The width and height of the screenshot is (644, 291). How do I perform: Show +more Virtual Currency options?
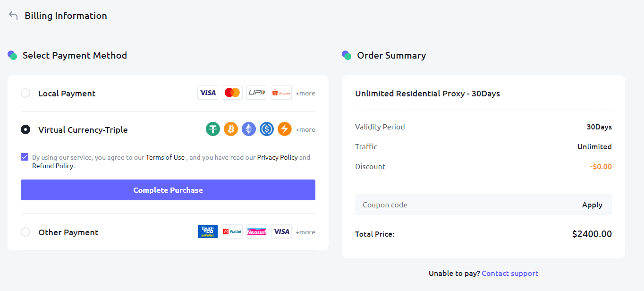(305, 130)
